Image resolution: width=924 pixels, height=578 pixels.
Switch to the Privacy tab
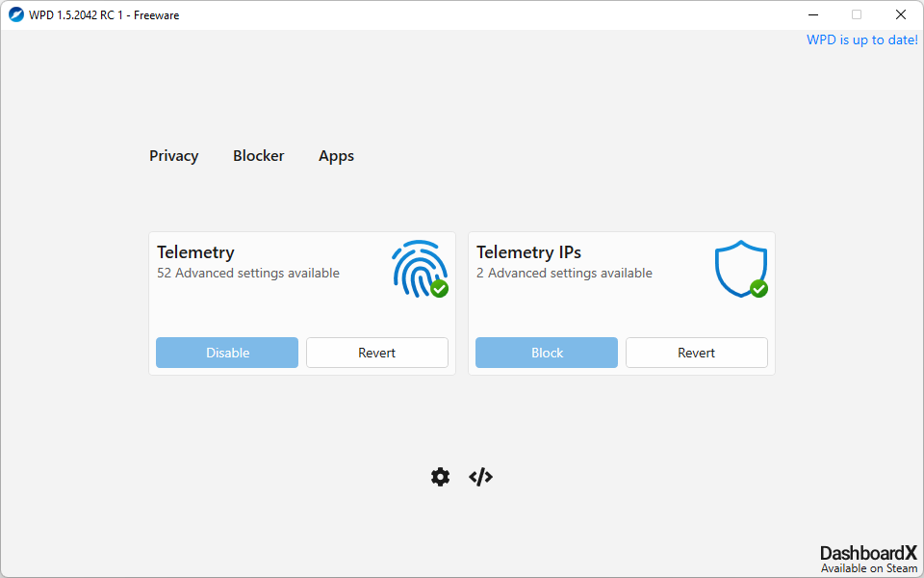[x=173, y=156]
